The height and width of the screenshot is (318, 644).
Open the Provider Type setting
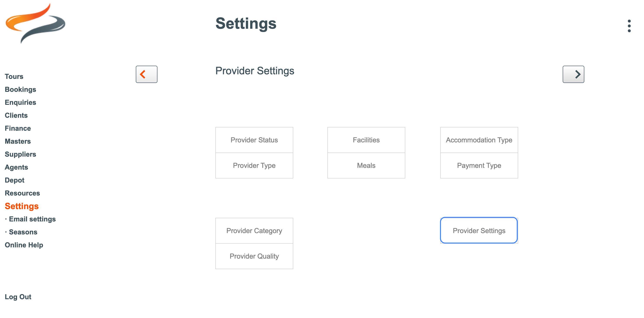[x=254, y=165]
